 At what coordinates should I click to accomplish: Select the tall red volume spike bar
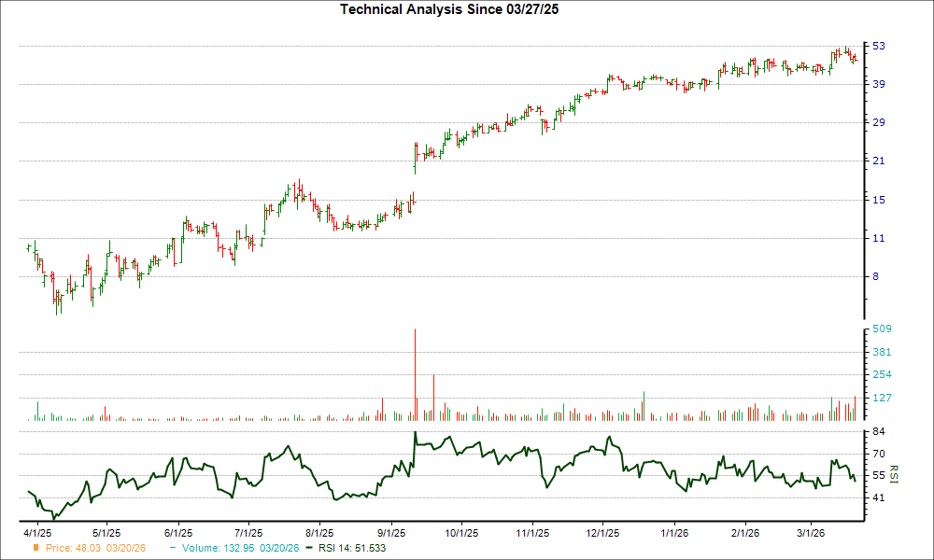pos(417,373)
